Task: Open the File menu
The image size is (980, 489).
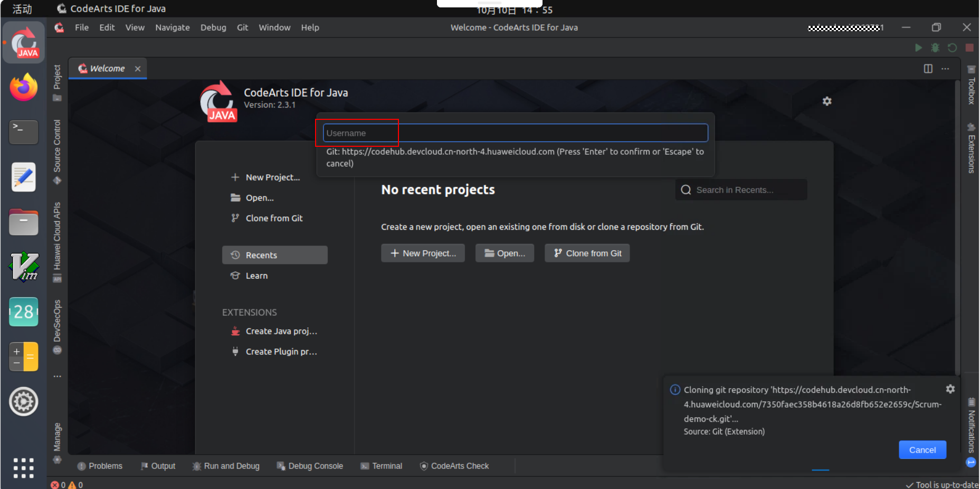Action: (82, 27)
